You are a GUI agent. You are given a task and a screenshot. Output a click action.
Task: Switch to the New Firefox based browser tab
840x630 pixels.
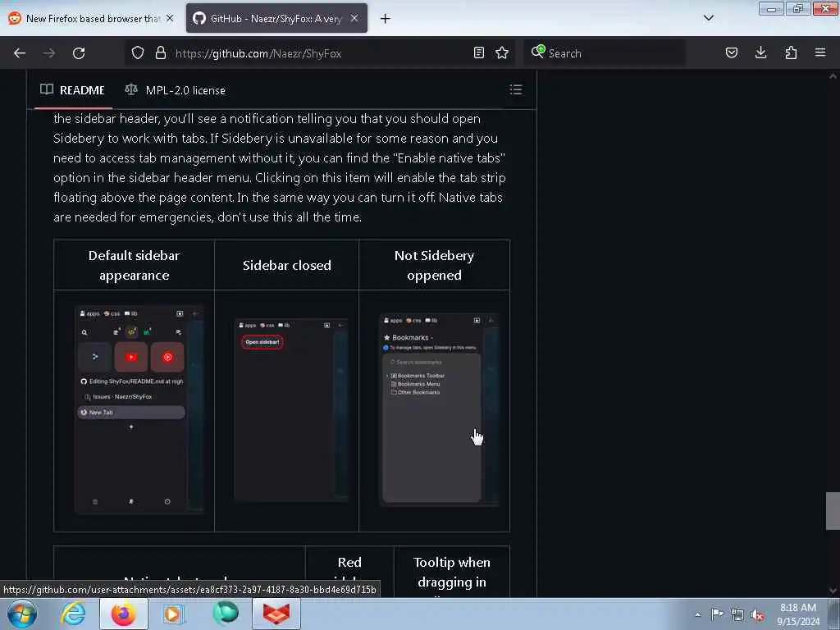point(91,19)
